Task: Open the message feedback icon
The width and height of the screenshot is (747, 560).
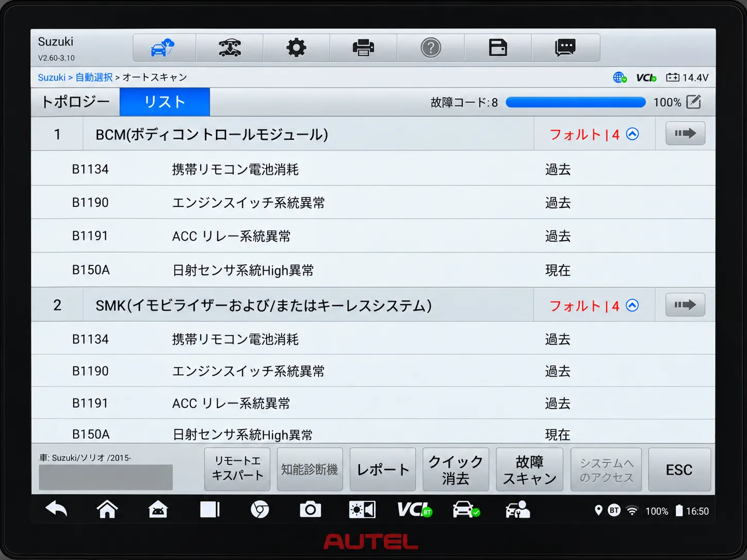Action: [565, 48]
